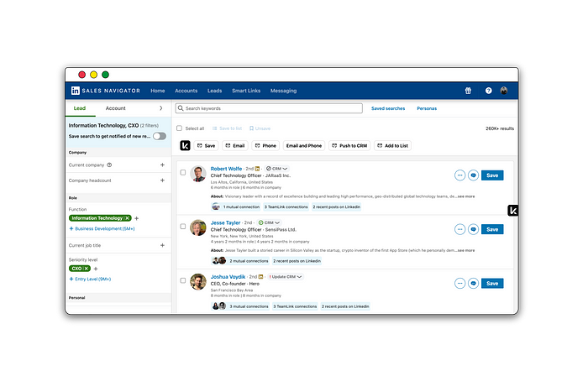The height and width of the screenshot is (392, 588).
Task: Expand Robert Wolfe's About with see more
Action: pos(466,196)
